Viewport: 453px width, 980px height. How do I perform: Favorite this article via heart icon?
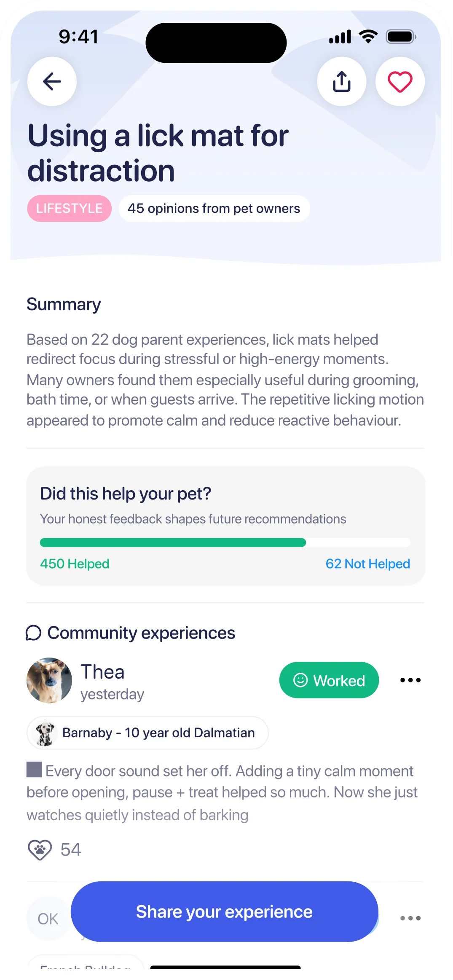point(399,81)
